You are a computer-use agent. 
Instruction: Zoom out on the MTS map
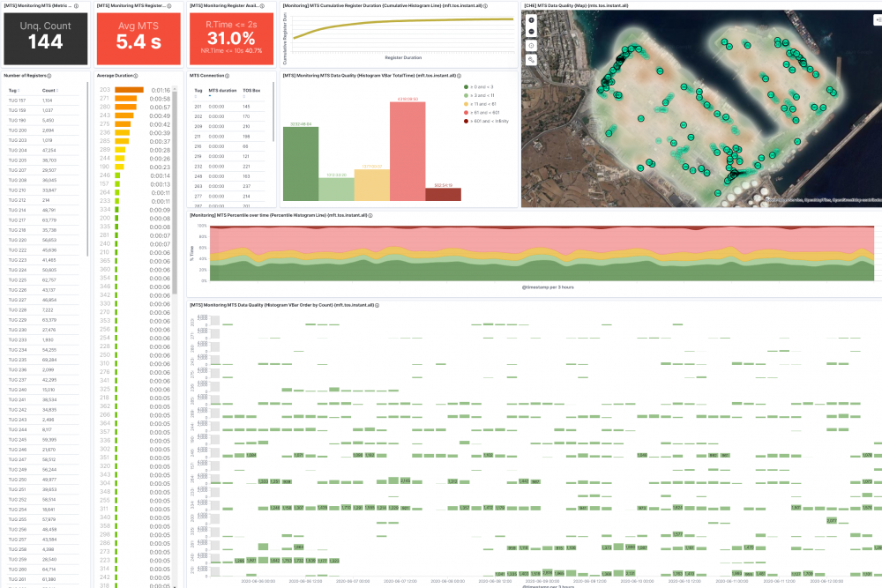coord(532,31)
